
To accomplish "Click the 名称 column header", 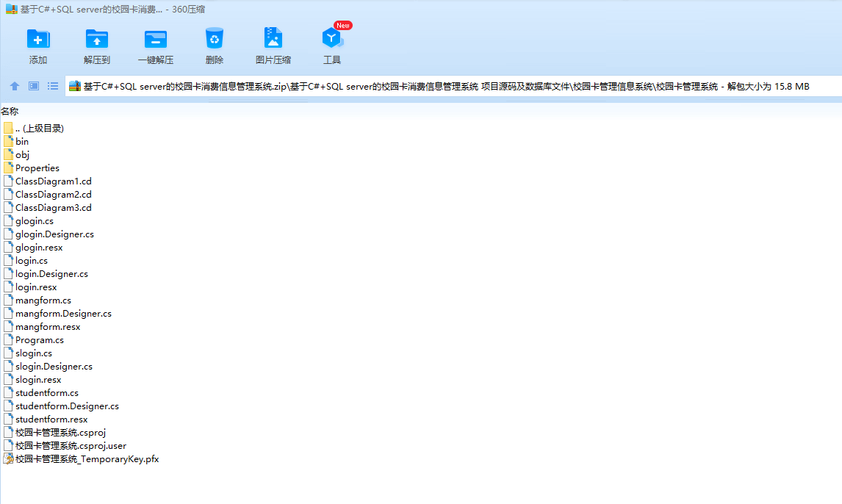I will 10,112.
